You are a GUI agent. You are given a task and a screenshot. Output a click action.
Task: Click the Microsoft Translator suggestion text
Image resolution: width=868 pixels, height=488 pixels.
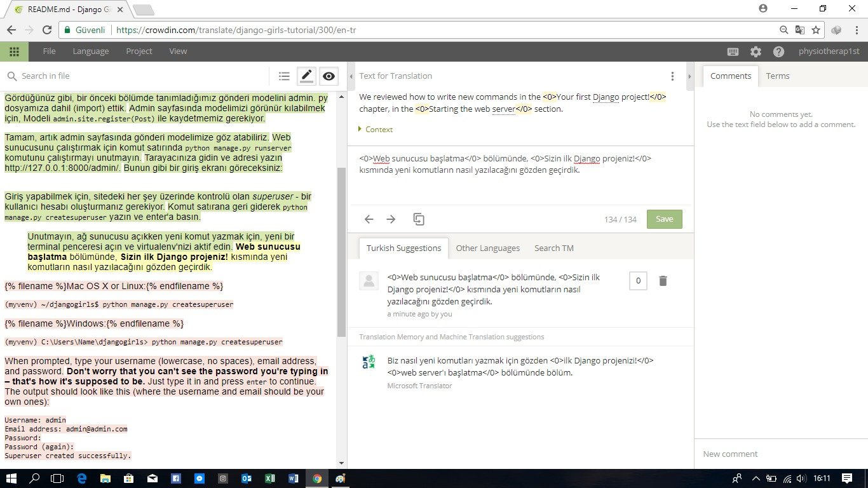click(520, 367)
